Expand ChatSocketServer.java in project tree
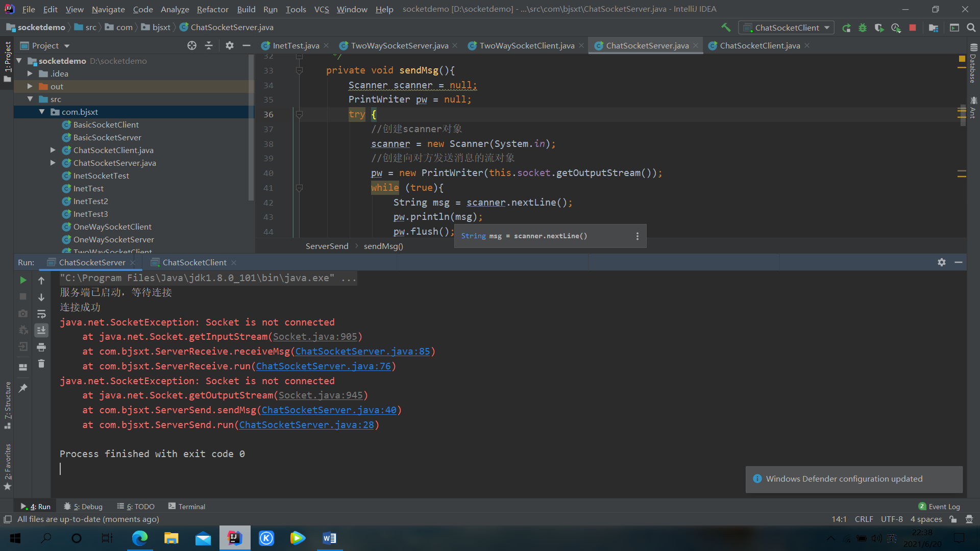The width and height of the screenshot is (980, 551). [x=53, y=163]
